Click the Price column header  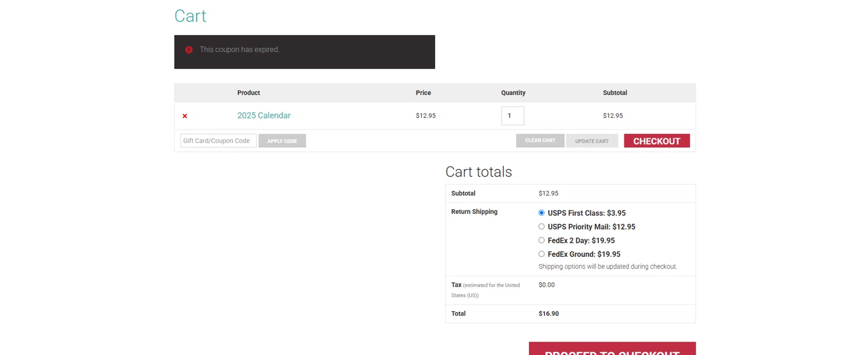pyautogui.click(x=424, y=93)
